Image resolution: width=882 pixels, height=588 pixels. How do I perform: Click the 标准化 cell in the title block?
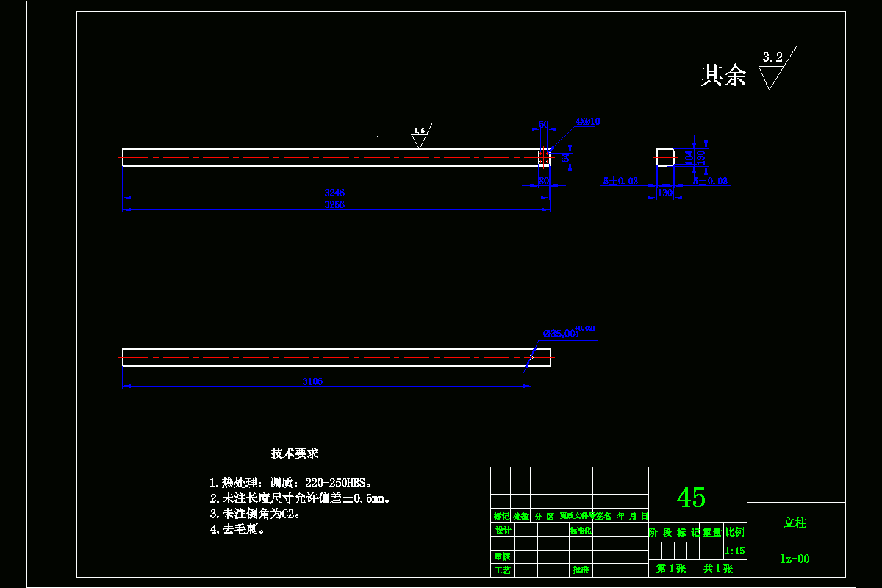click(x=581, y=531)
